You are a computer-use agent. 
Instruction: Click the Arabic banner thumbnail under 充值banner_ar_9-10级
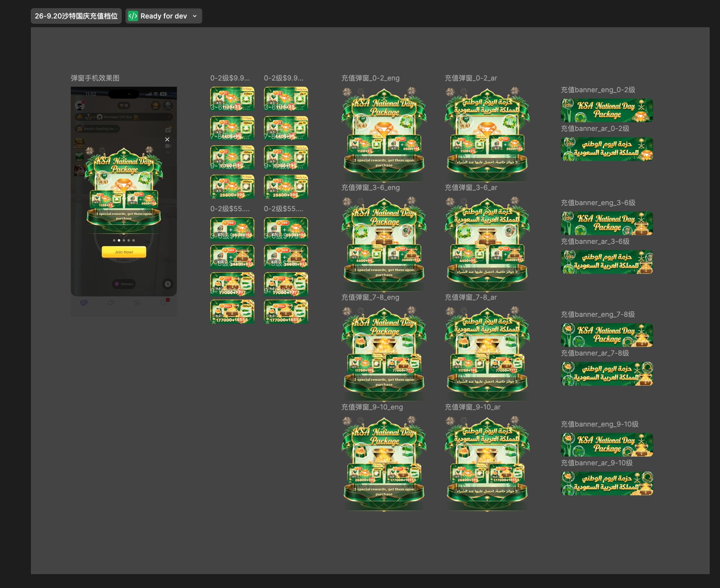click(x=607, y=484)
